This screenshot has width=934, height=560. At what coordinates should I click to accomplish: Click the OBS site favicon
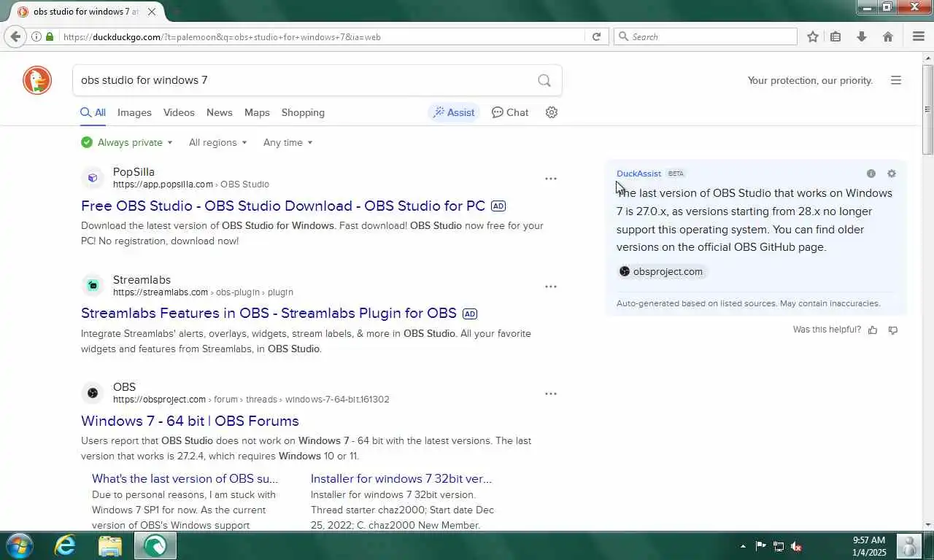pyautogui.click(x=93, y=393)
